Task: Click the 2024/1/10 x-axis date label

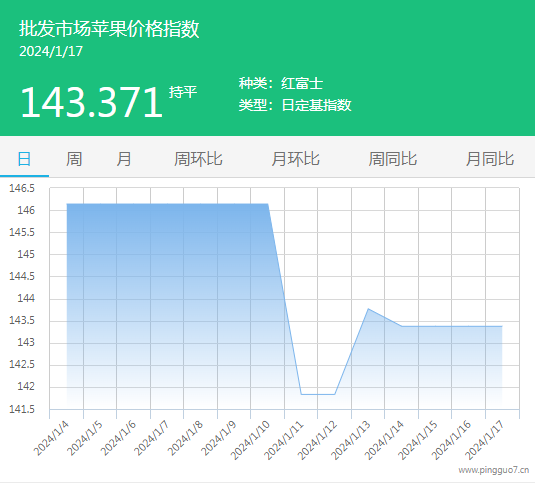Action: coord(250,440)
